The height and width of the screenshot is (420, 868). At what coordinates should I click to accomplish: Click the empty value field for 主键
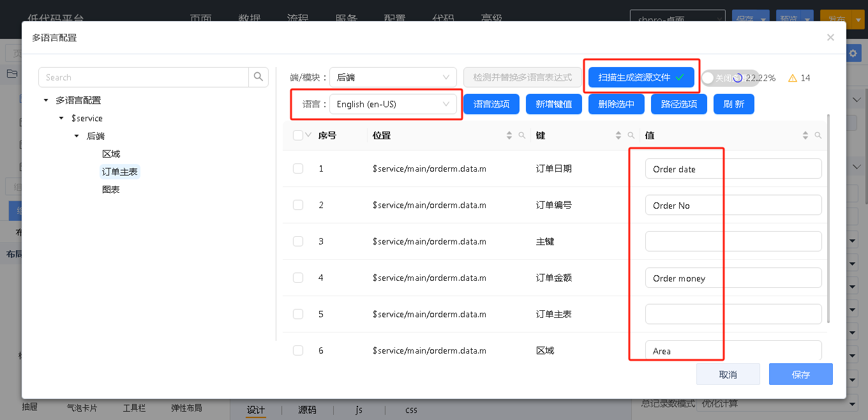click(x=733, y=241)
